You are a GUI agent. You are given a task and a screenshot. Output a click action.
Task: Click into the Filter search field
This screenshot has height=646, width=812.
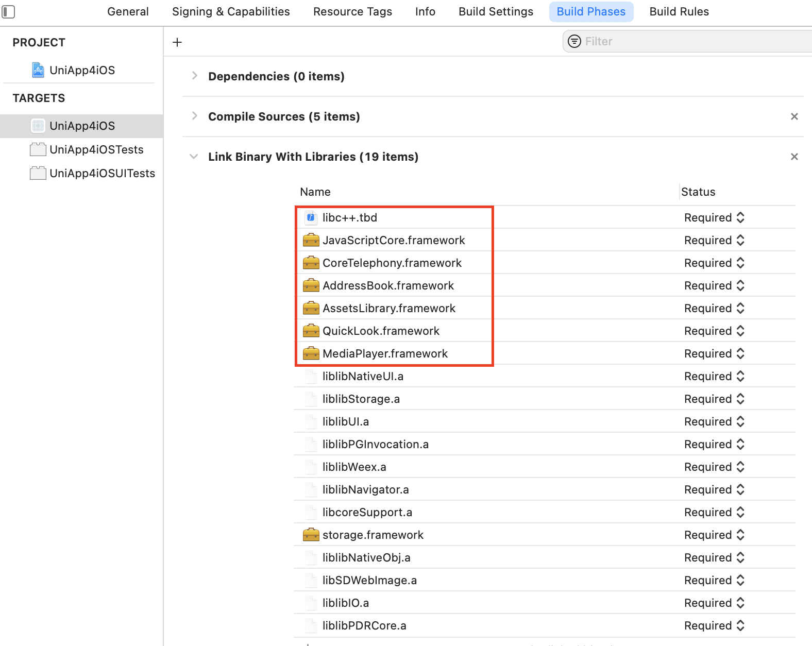pos(687,41)
